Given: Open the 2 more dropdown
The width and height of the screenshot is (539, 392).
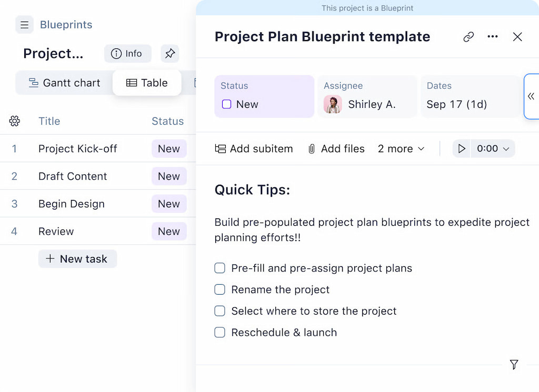Looking at the screenshot, I should (x=401, y=149).
